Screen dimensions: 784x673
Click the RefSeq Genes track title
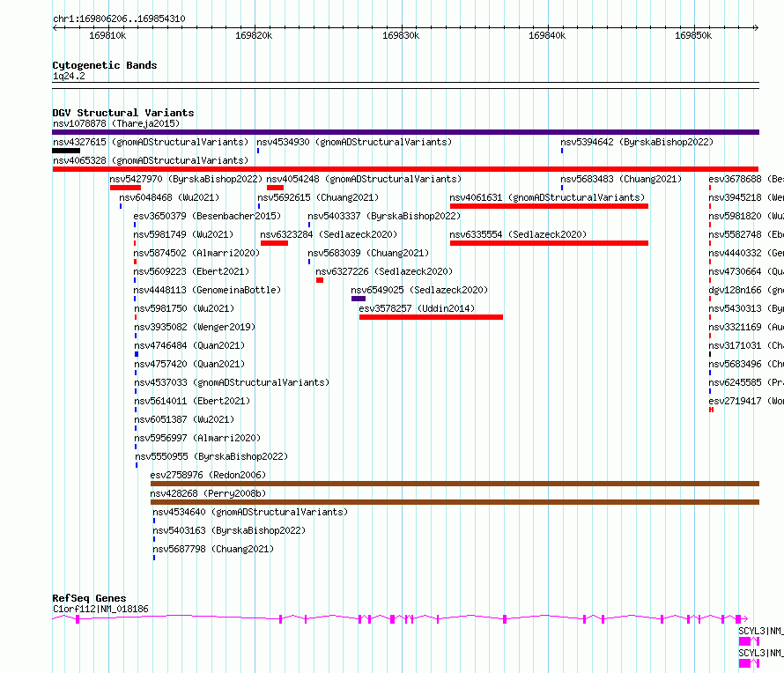[89, 598]
